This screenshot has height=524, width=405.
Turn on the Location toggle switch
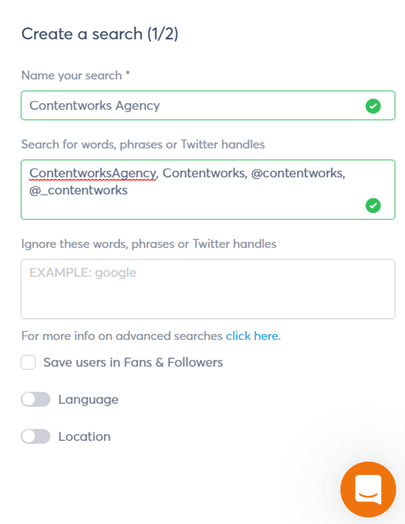click(36, 436)
